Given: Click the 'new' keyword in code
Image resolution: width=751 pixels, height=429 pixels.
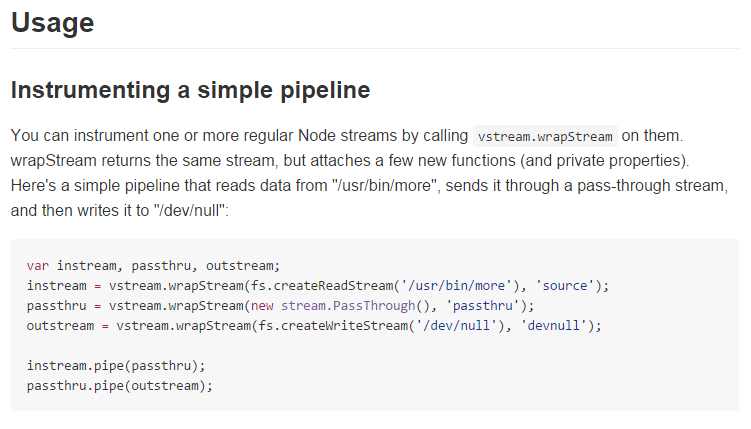Looking at the screenshot, I should [x=262, y=306].
